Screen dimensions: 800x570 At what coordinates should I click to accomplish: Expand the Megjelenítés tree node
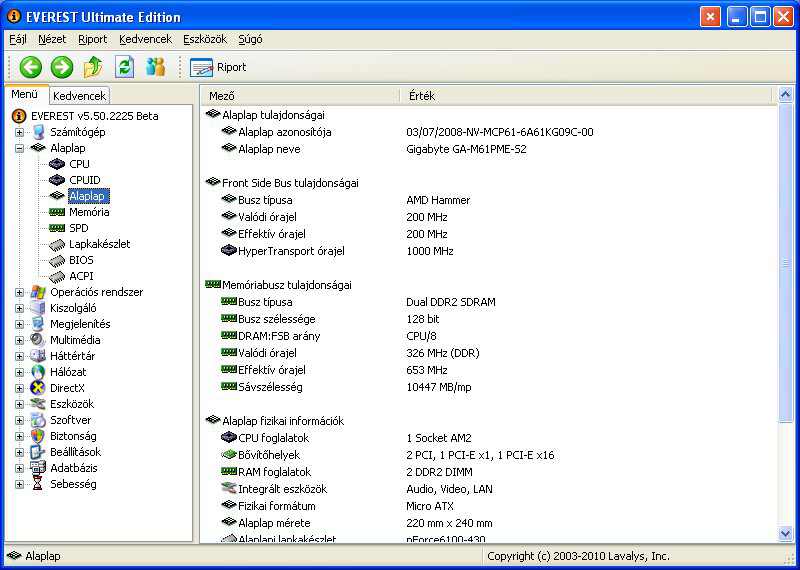point(19,324)
